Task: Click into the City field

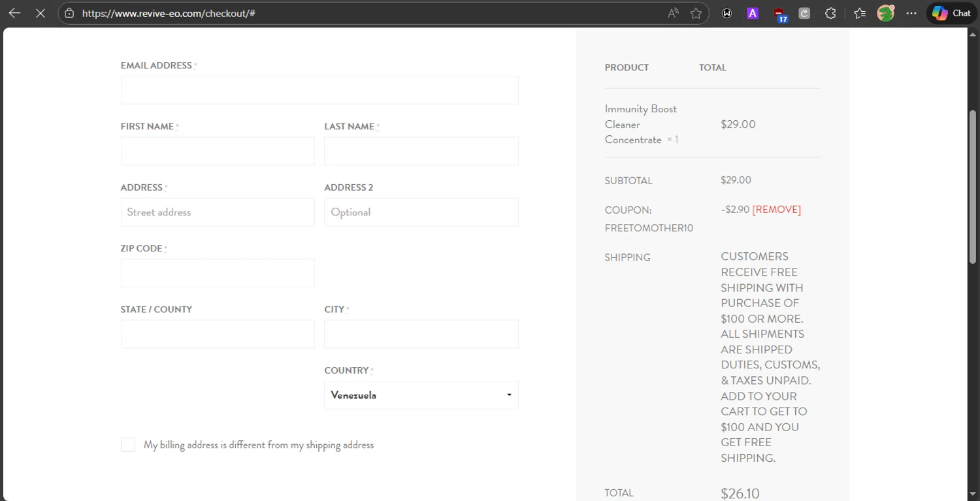Action: (x=421, y=334)
